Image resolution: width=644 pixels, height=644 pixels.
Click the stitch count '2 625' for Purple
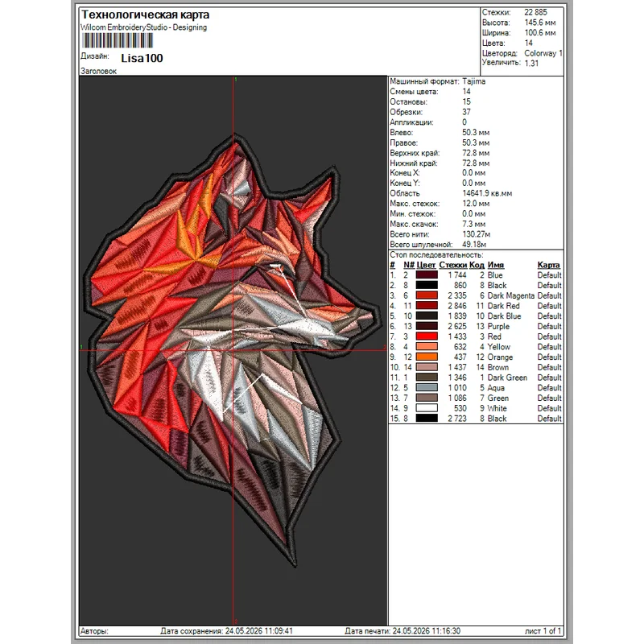457,326
